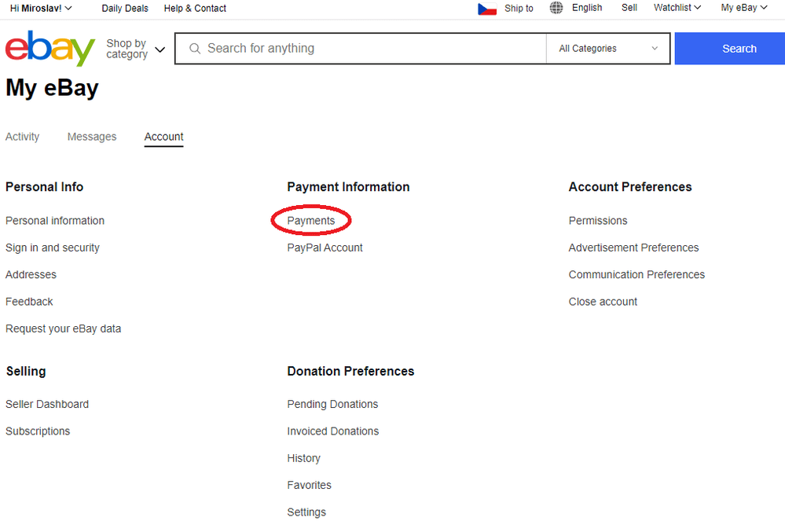This screenshot has height=532, width=785.
Task: Click the My eBay page heading
Action: point(52,87)
